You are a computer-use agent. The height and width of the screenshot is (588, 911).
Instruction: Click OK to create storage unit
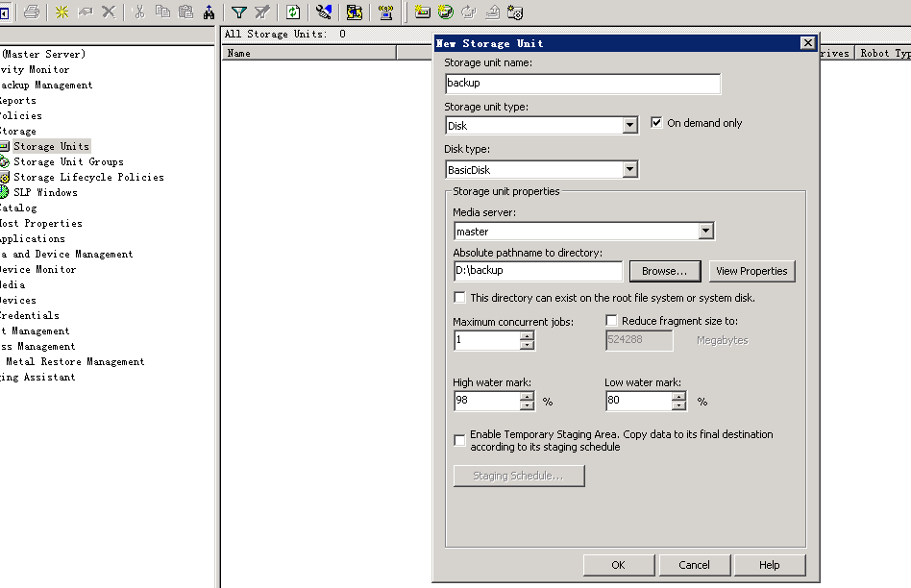(618, 565)
